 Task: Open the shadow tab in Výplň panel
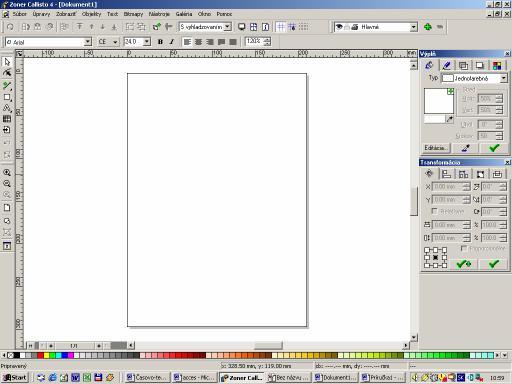(480, 65)
